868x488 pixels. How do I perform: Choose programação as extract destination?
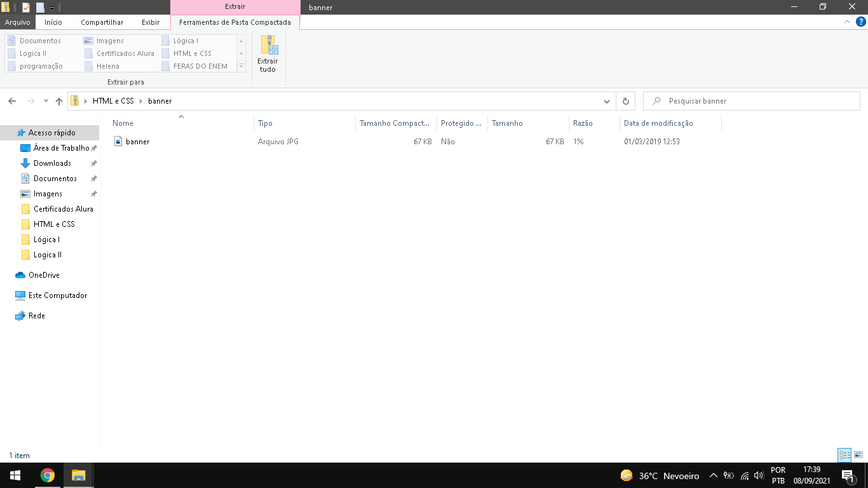pyautogui.click(x=41, y=66)
